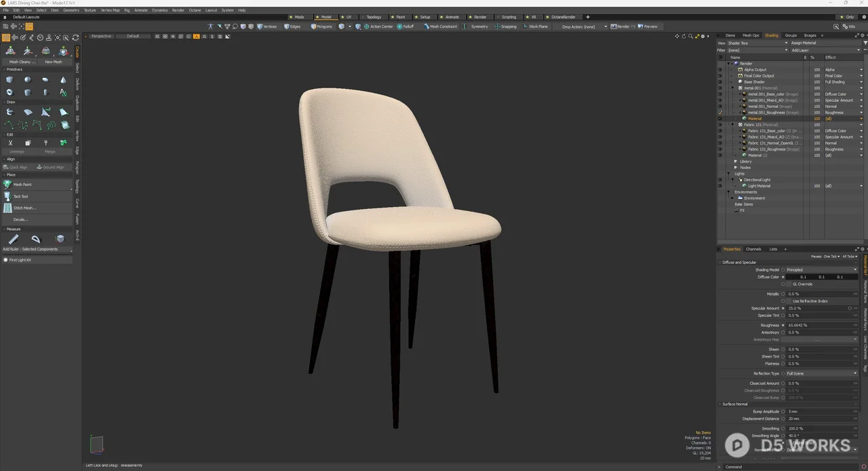Screen dimensions: 868x471
Task: Open the View Shader Tree dropdown
Action: click(x=757, y=43)
